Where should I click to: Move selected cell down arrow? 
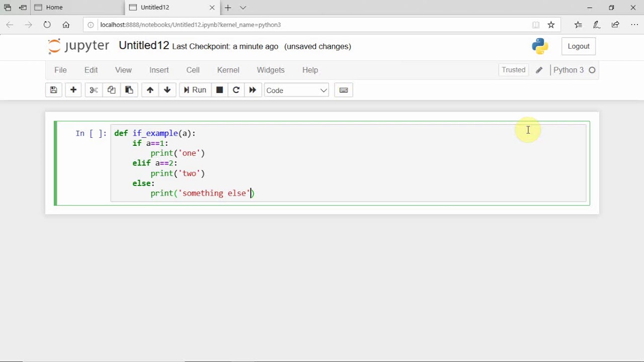pyautogui.click(x=167, y=90)
